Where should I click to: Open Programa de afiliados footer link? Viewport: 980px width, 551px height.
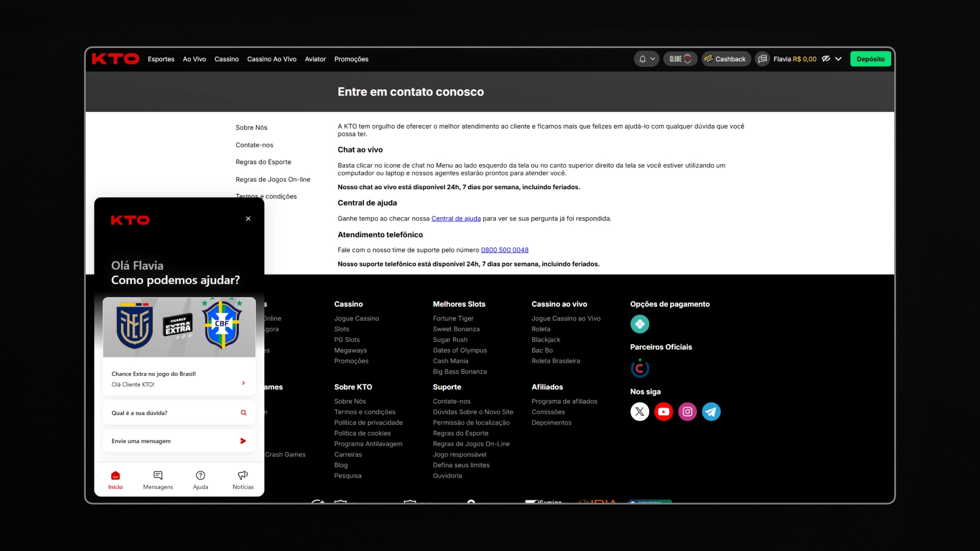click(564, 402)
